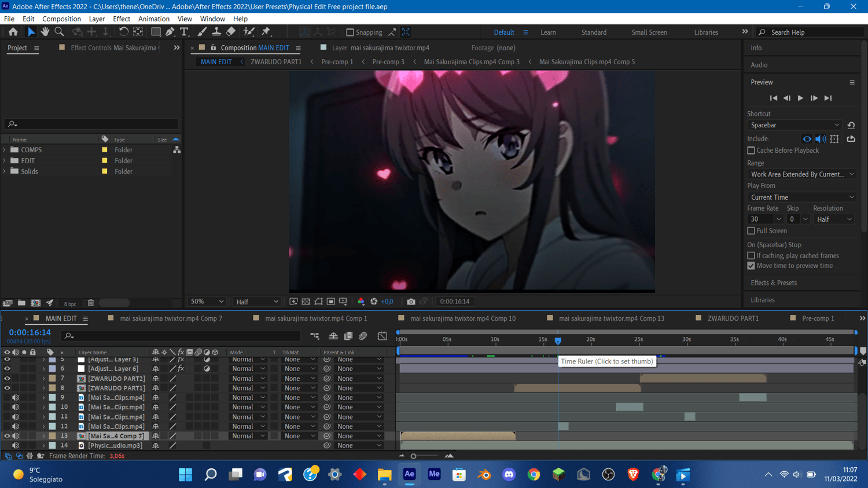Go to the Home screen icon
The width and height of the screenshot is (868, 488).
click(x=13, y=32)
